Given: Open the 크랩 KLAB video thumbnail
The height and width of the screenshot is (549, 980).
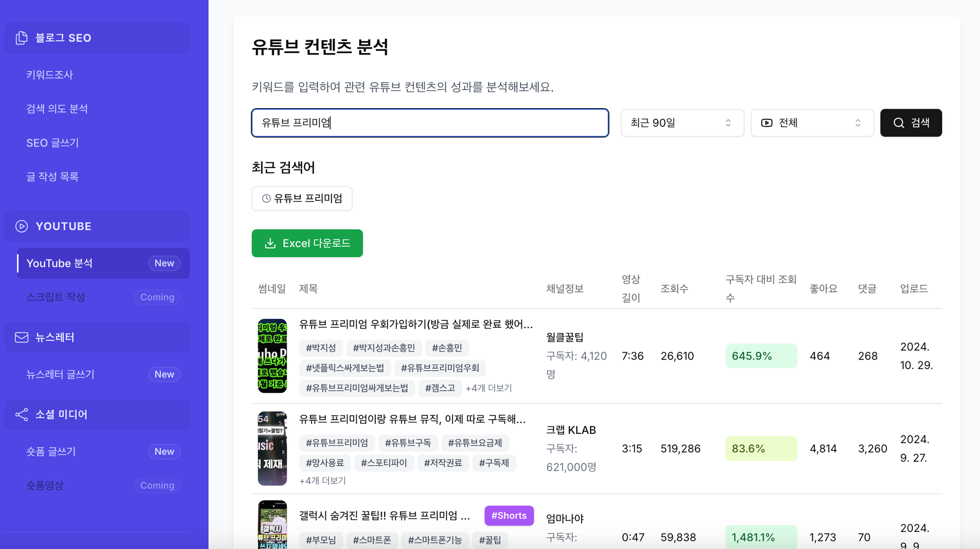Looking at the screenshot, I should (x=272, y=449).
